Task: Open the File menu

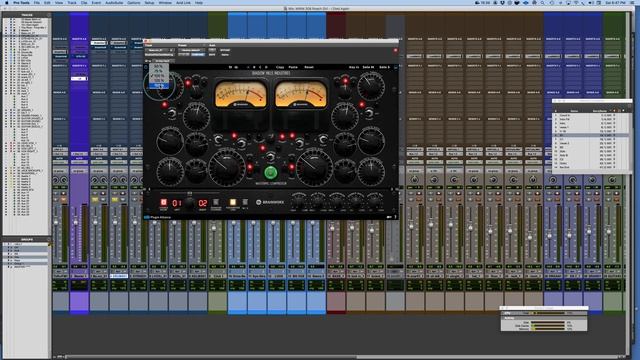Action: pos(37,2)
